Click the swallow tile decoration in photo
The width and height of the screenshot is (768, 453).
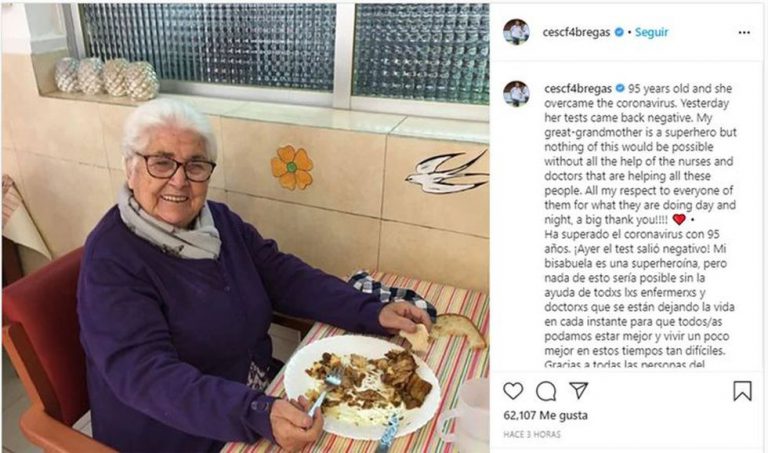(x=447, y=172)
